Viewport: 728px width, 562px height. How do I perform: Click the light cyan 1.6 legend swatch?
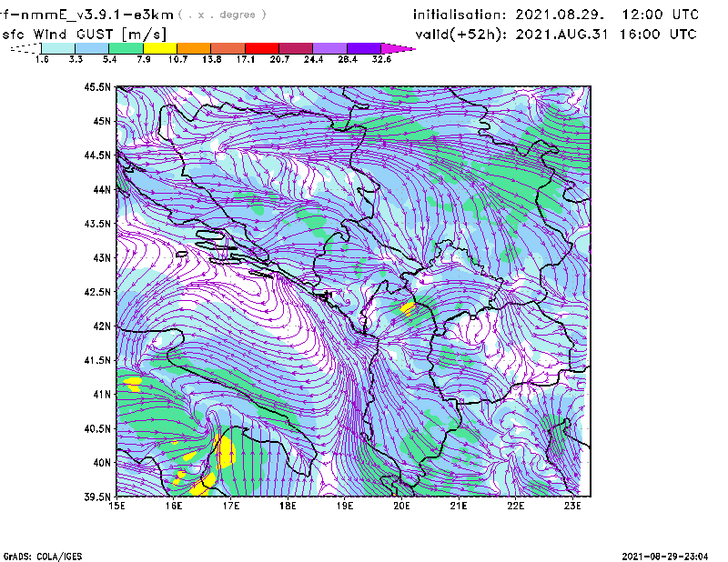58,48
